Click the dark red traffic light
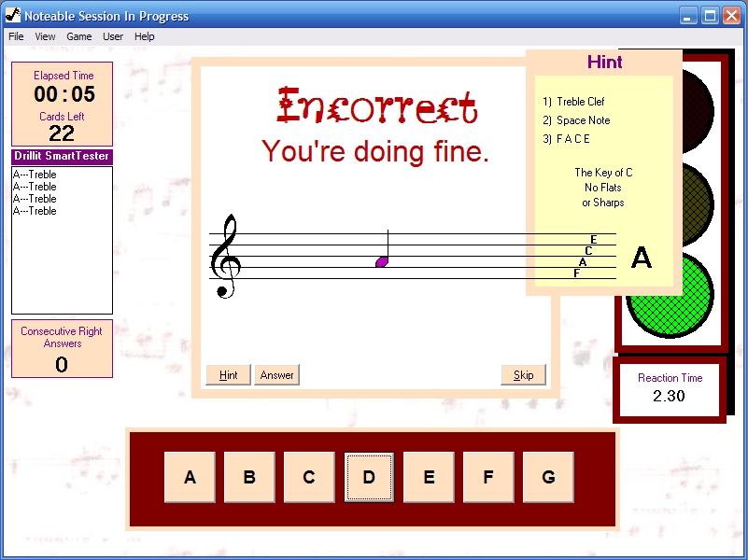The width and height of the screenshot is (748, 560). tap(698, 111)
